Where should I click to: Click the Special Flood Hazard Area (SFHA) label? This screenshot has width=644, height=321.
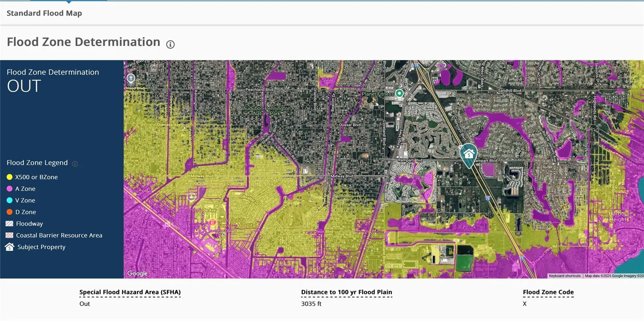130,292
